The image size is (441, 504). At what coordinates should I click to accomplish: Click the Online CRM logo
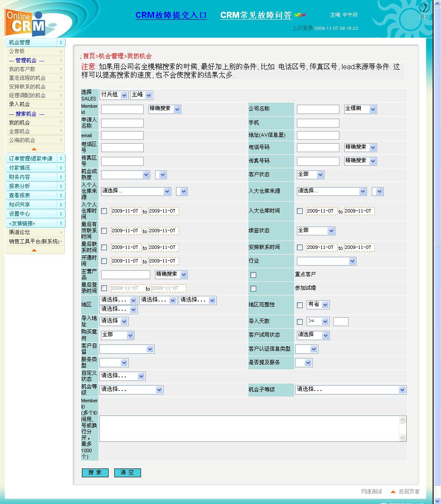25,24
